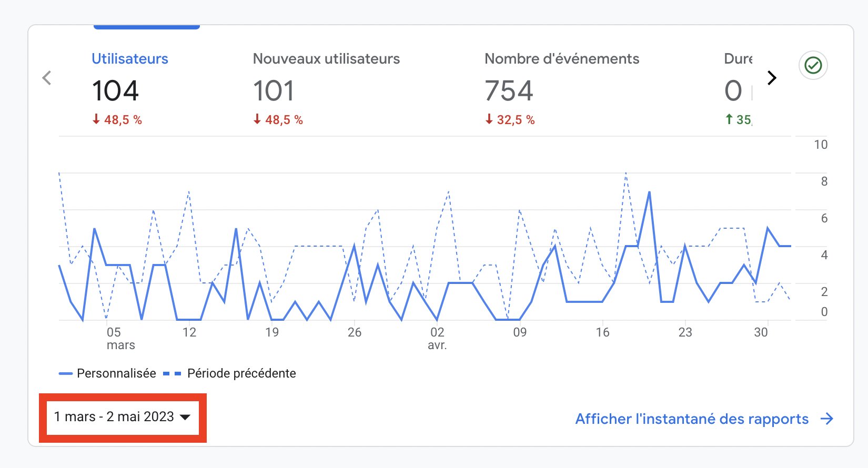
Task: Click the 32,5 % decrease indicator
Action: pyautogui.click(x=510, y=120)
